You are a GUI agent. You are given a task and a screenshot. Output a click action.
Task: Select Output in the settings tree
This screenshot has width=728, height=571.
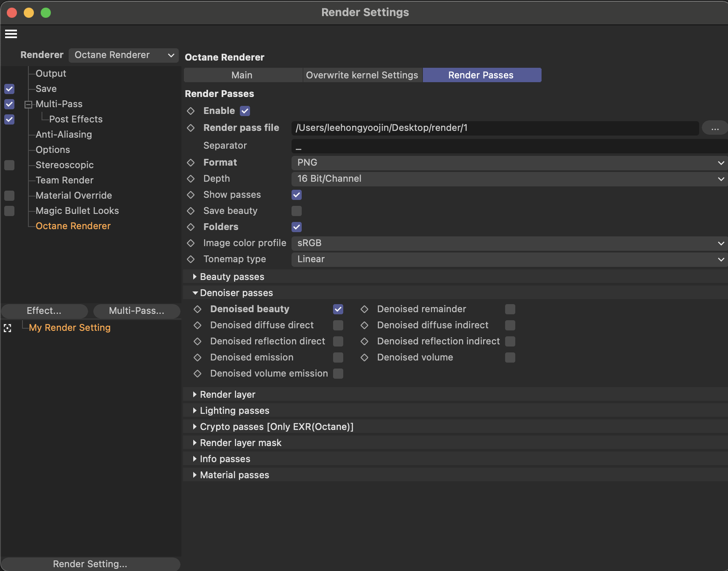coord(51,74)
